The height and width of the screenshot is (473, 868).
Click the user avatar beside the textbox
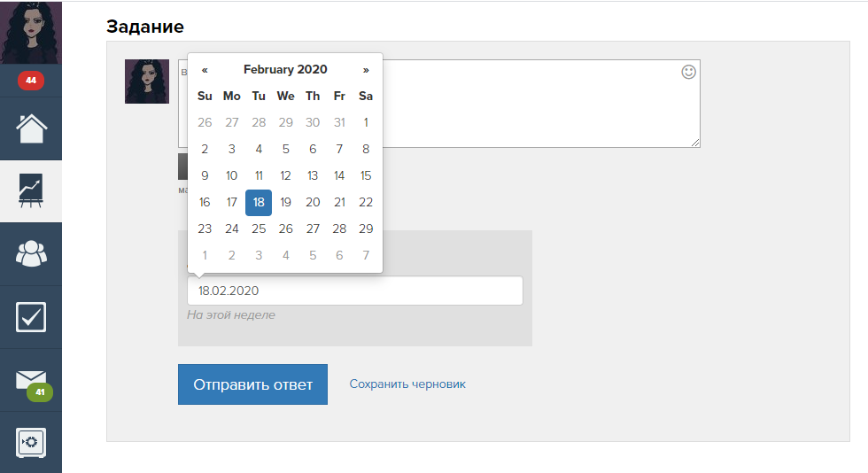coord(147,81)
